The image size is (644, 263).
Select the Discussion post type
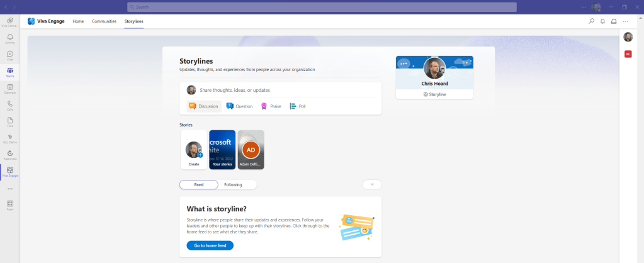pyautogui.click(x=204, y=106)
